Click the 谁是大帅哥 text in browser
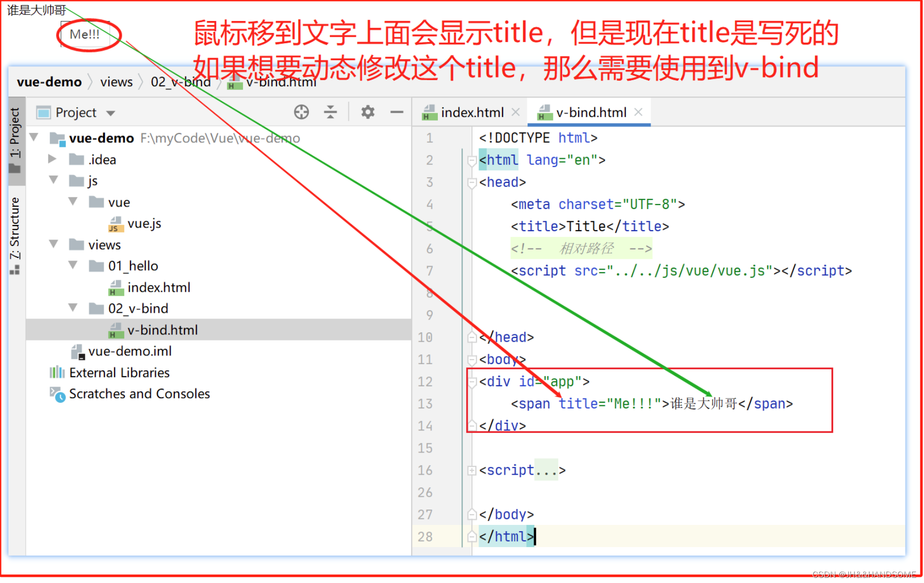924x583 pixels. [36, 10]
